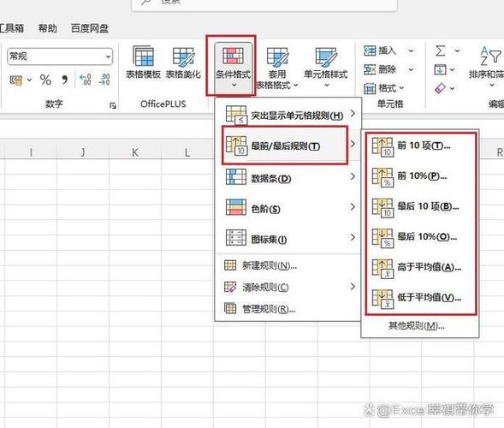The height and width of the screenshot is (428, 504).
Task: Select column K header
Action: click(x=135, y=152)
